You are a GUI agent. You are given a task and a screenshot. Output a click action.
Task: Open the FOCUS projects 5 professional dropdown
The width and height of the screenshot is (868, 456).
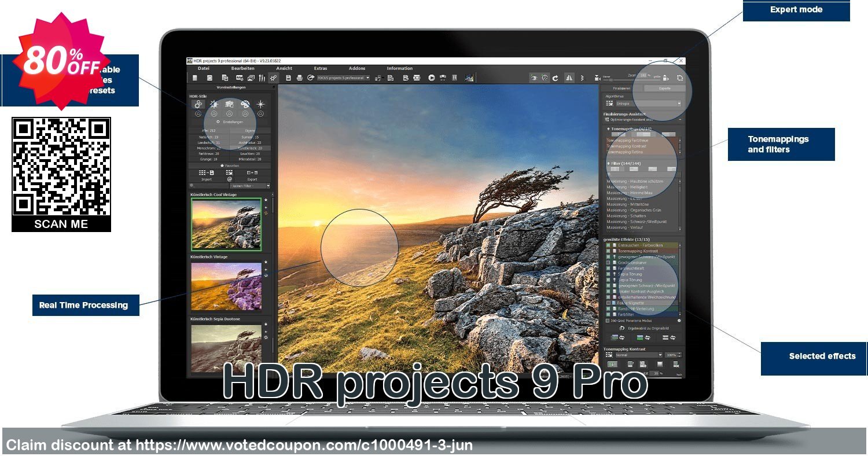[x=343, y=78]
